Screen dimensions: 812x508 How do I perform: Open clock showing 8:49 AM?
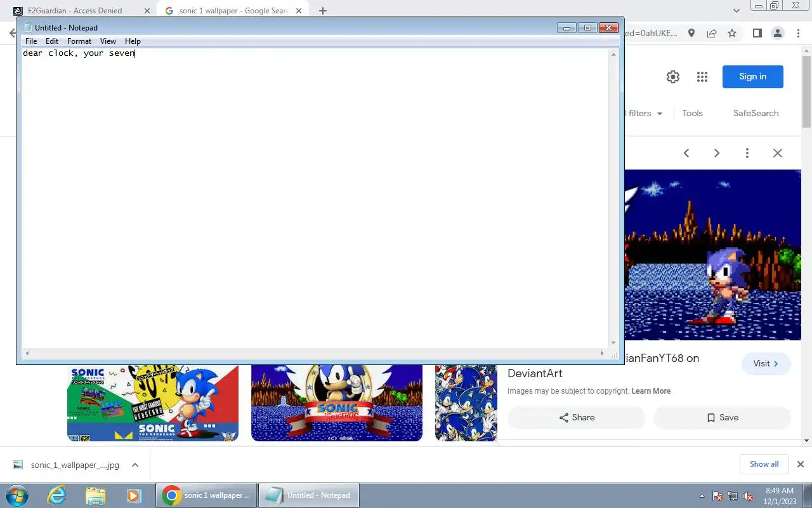[x=780, y=495]
